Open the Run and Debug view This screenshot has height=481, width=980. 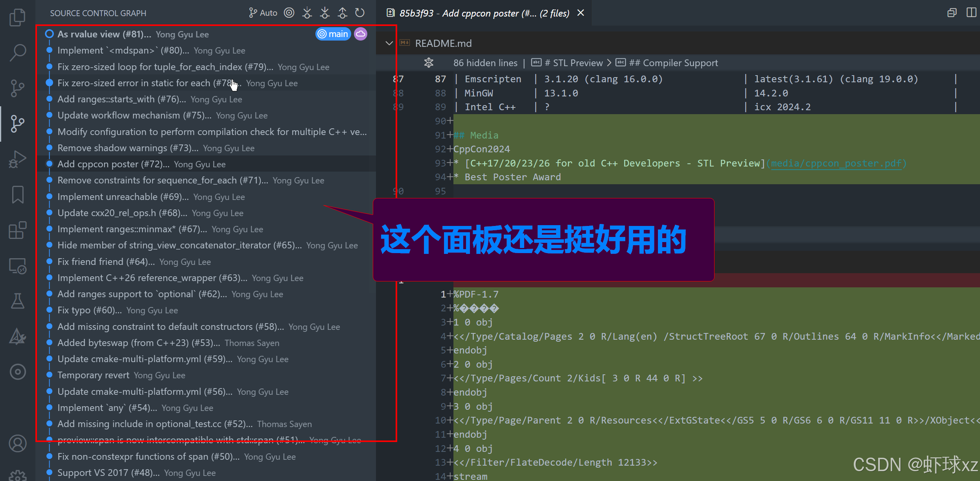click(x=17, y=159)
